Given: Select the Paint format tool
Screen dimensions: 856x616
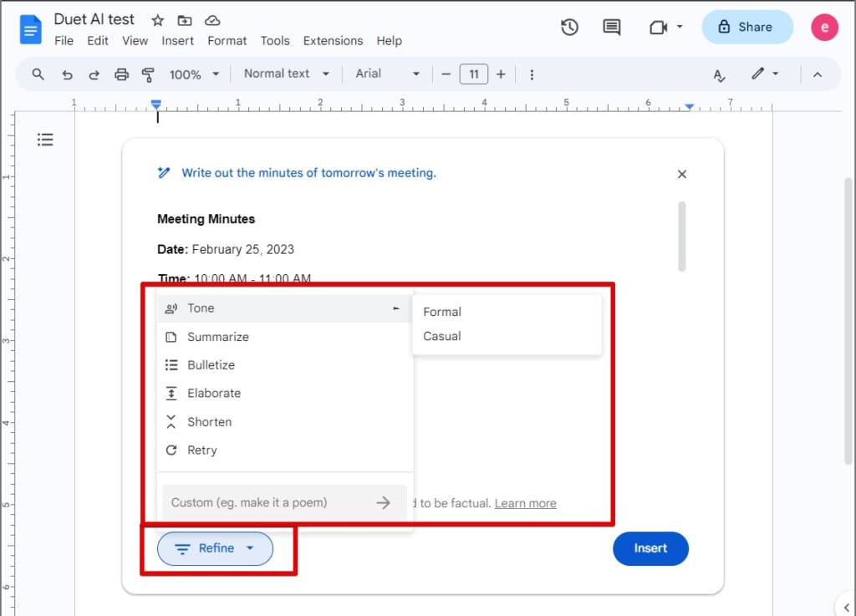Looking at the screenshot, I should [x=149, y=74].
